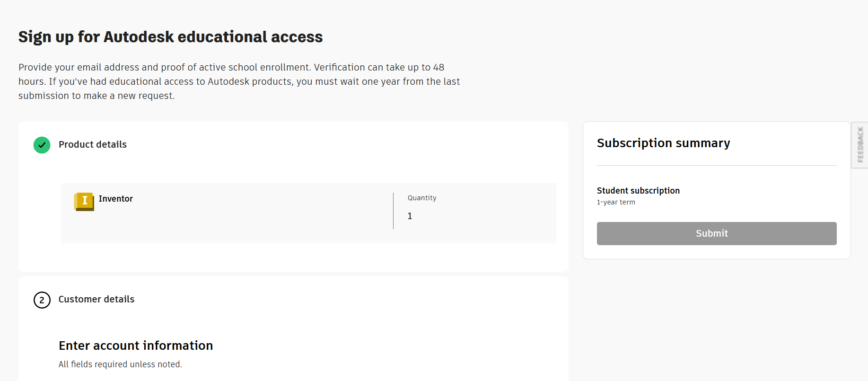Select the Customer details section header
This screenshot has height=381, width=868.
[x=96, y=300]
